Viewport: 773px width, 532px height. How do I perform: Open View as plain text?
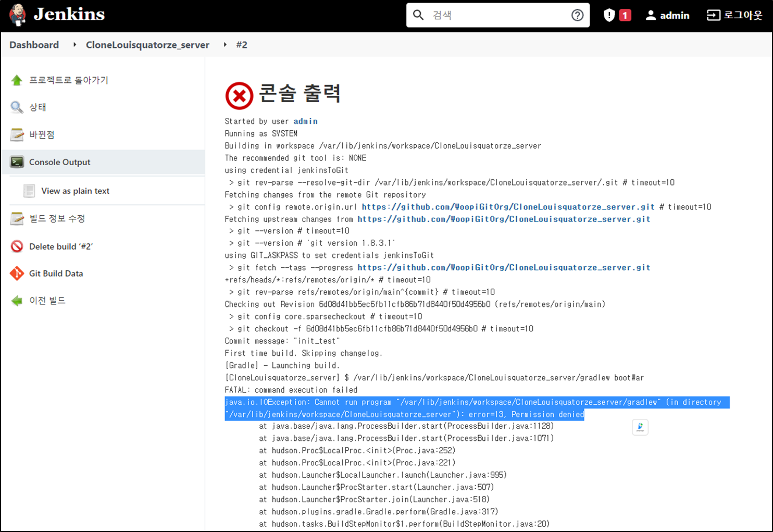coord(76,191)
